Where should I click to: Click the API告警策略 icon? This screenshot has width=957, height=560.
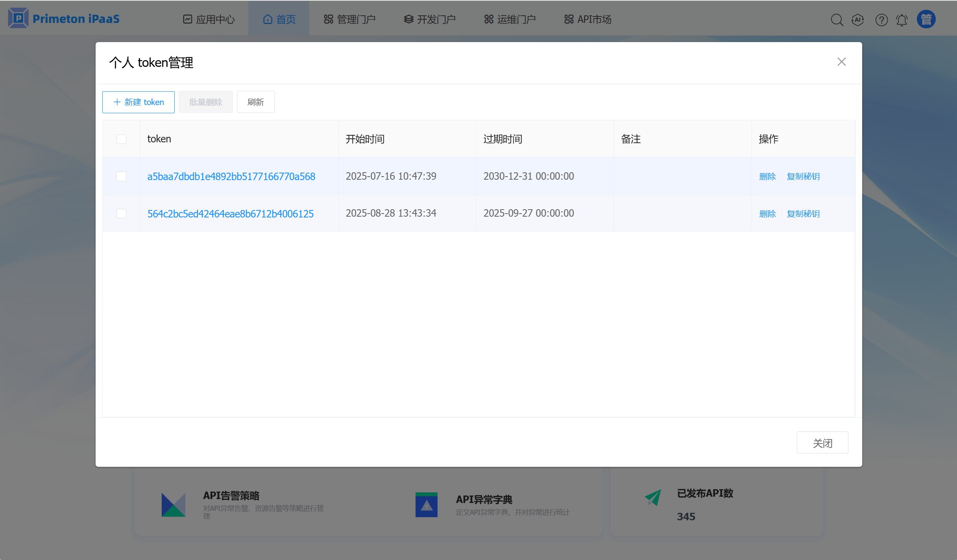(x=173, y=505)
